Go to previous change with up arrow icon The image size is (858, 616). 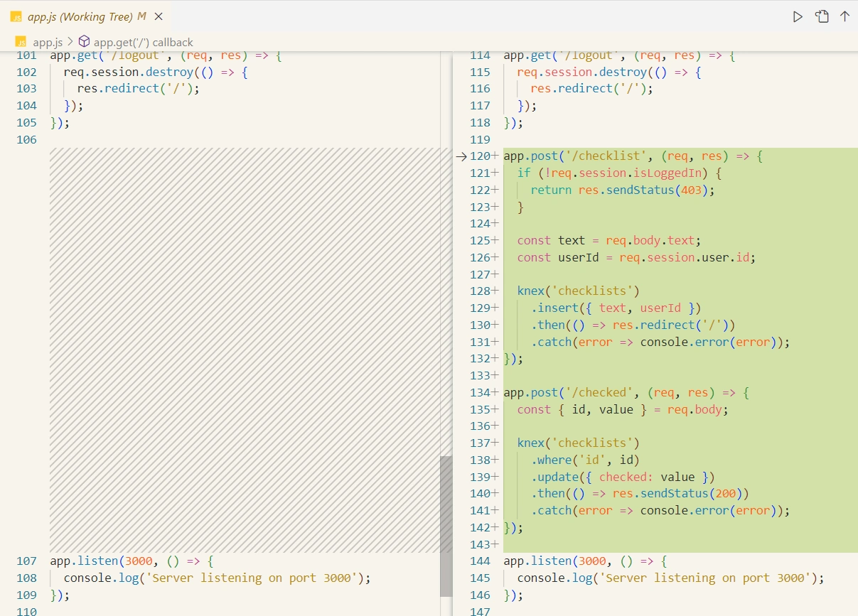click(844, 16)
